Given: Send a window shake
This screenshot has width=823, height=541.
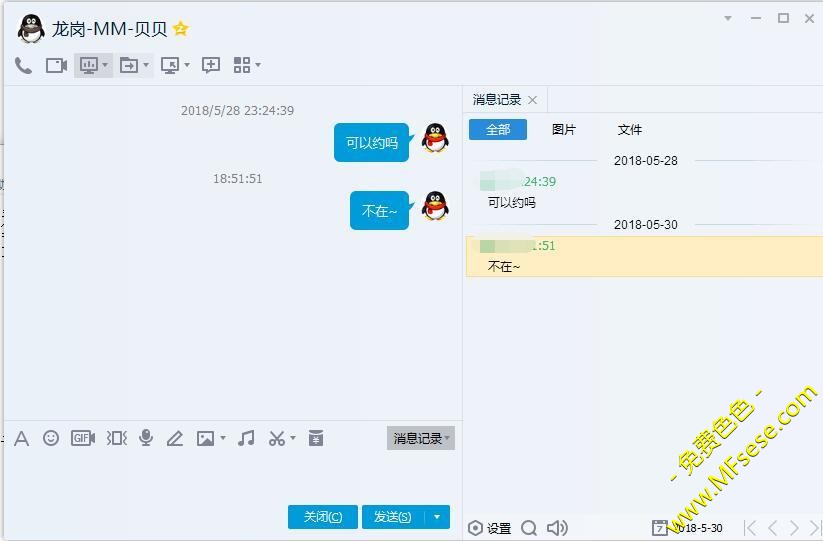Looking at the screenshot, I should pyautogui.click(x=117, y=438).
